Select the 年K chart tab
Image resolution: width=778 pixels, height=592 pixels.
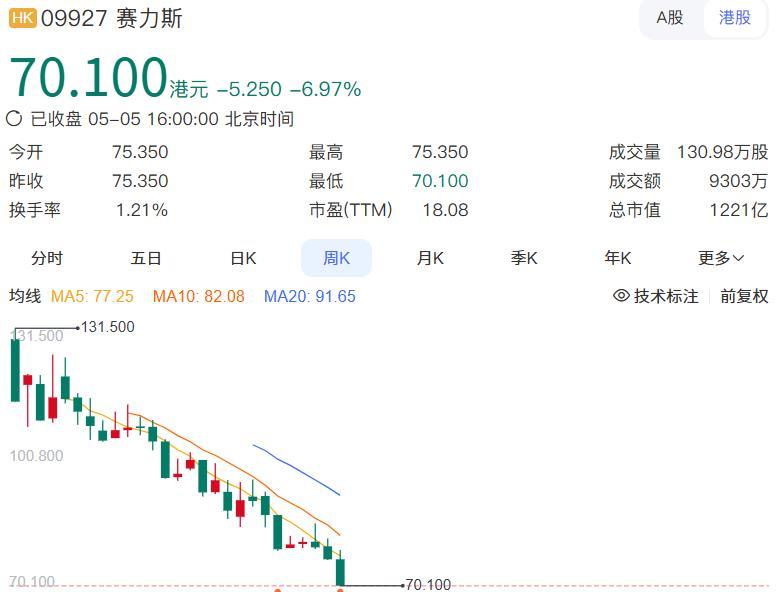[x=618, y=258]
